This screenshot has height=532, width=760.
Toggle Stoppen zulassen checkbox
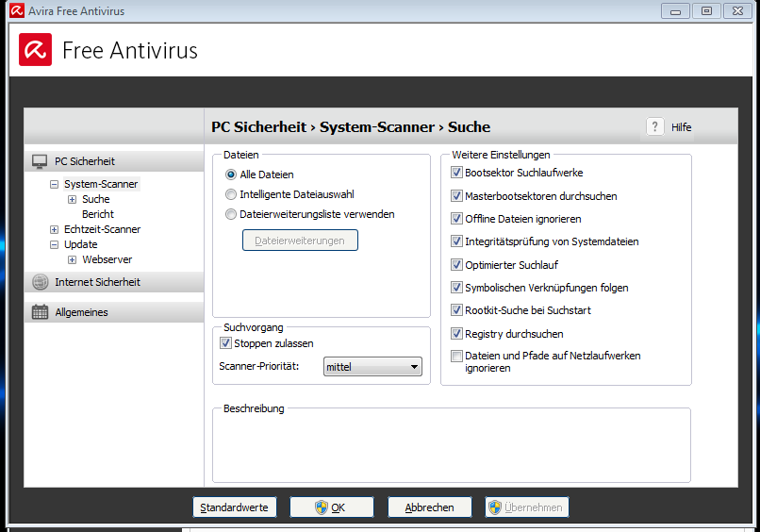pos(225,343)
